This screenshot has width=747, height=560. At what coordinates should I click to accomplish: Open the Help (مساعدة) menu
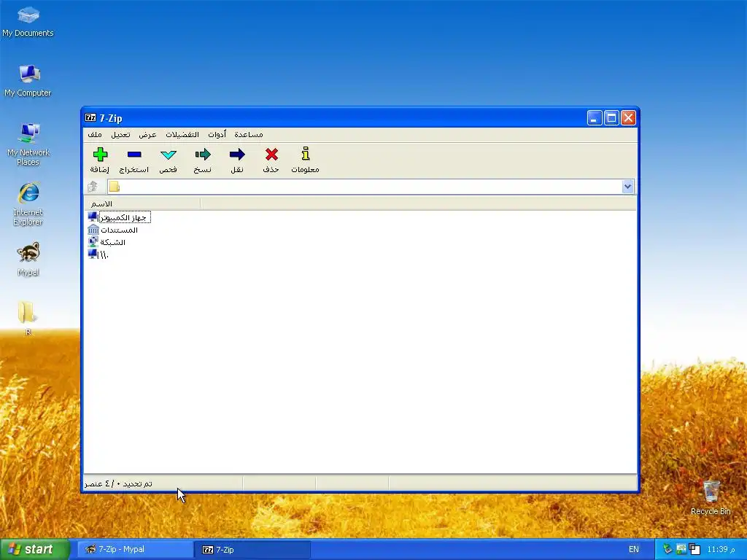point(249,135)
